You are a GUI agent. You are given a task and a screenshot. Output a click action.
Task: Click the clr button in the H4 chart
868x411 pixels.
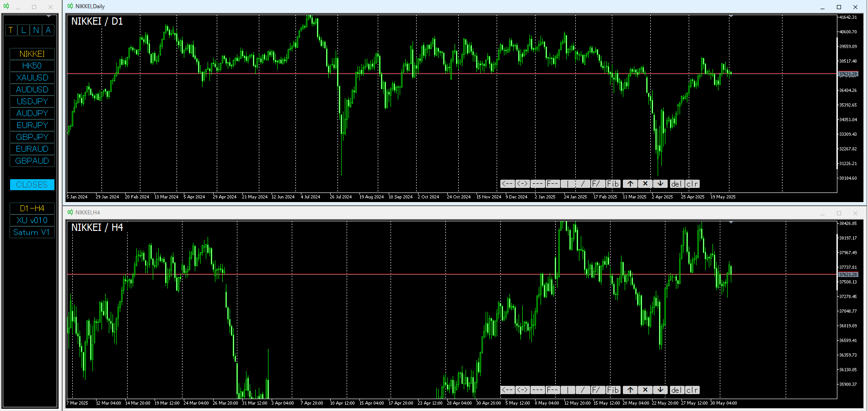692,390
